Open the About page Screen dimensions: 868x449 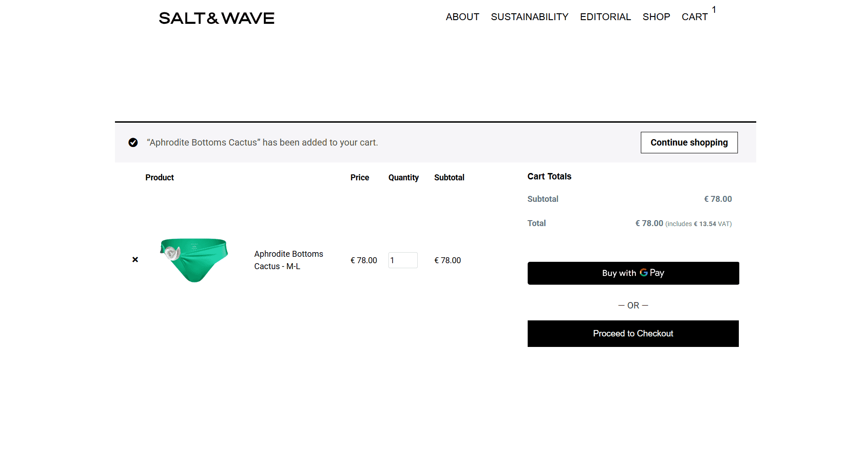[x=462, y=17]
